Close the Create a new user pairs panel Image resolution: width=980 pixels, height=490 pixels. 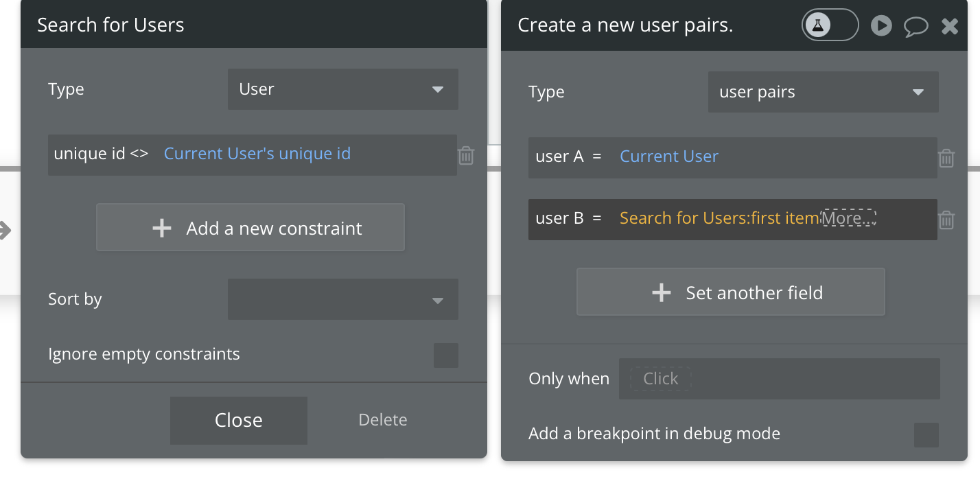[x=950, y=27]
